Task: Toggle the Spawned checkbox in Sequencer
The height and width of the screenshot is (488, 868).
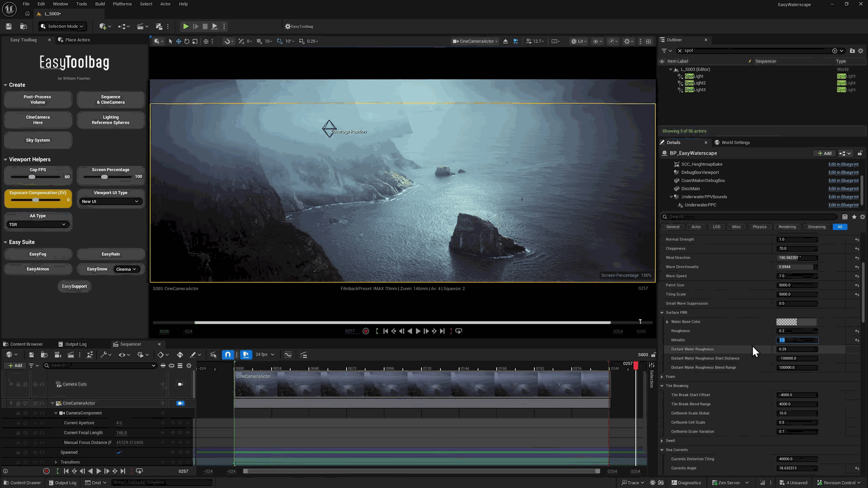Action: point(119,452)
